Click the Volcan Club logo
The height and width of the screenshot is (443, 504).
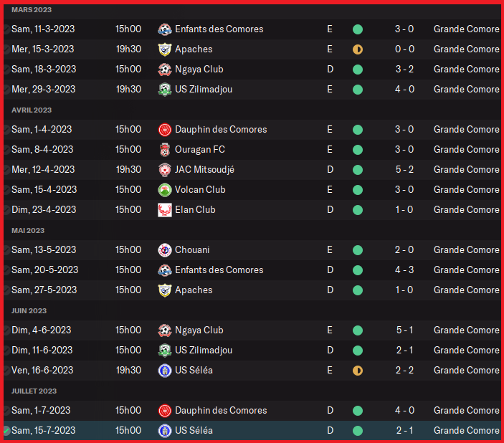(x=165, y=190)
